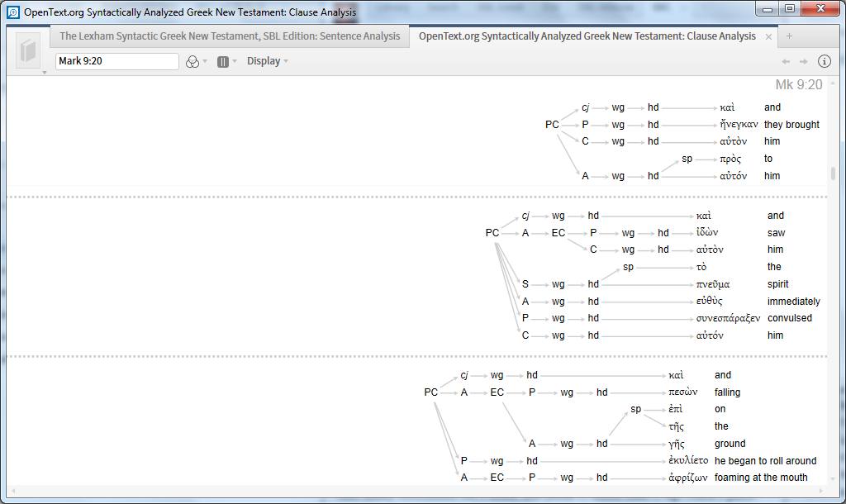Add a new tab with plus

789,36
